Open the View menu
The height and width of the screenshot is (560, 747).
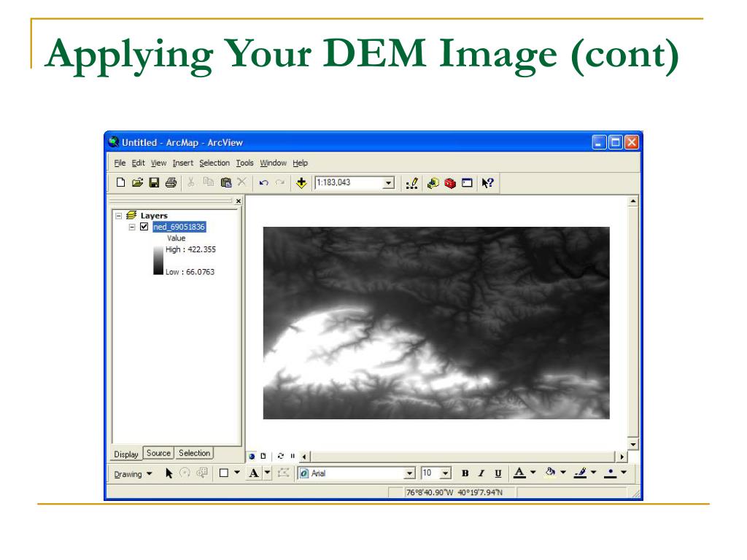[158, 163]
